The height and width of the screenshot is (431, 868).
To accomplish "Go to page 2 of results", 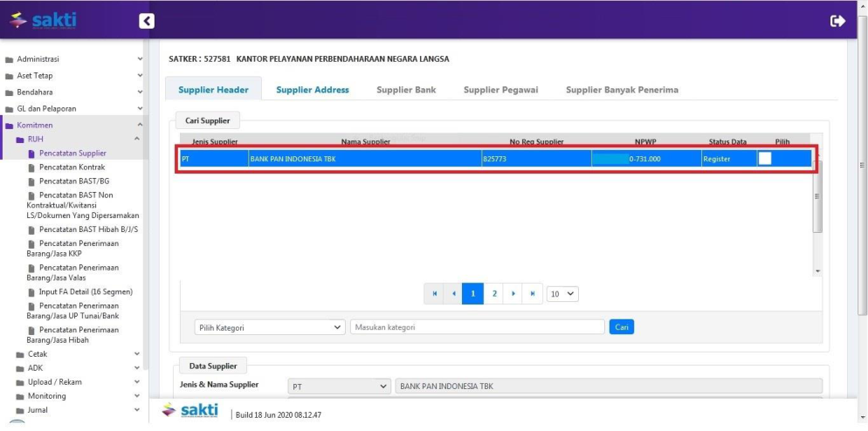I will pos(493,294).
